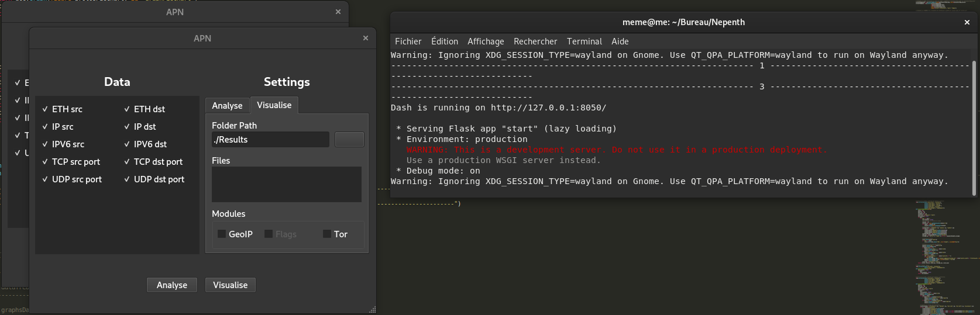The height and width of the screenshot is (315, 980).
Task: Disable the TCP src port option
Action: (71, 162)
